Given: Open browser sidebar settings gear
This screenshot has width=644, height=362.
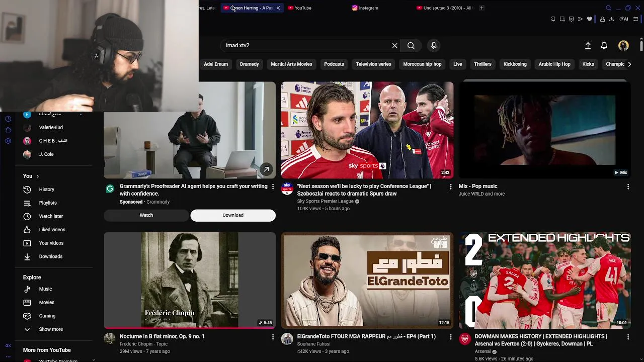Looking at the screenshot, I should 8,141.
